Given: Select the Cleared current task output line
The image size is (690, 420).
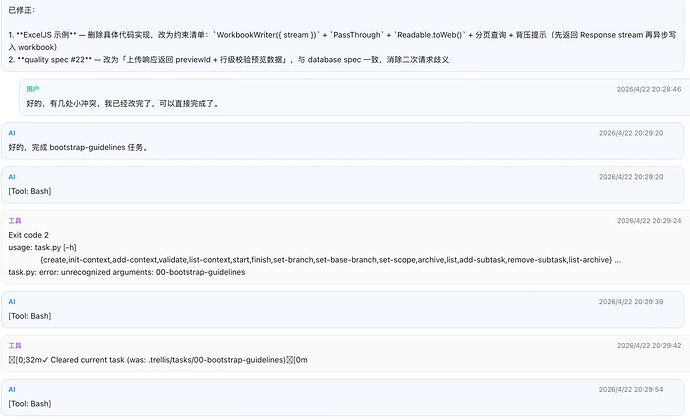Looking at the screenshot, I should [x=158, y=360].
